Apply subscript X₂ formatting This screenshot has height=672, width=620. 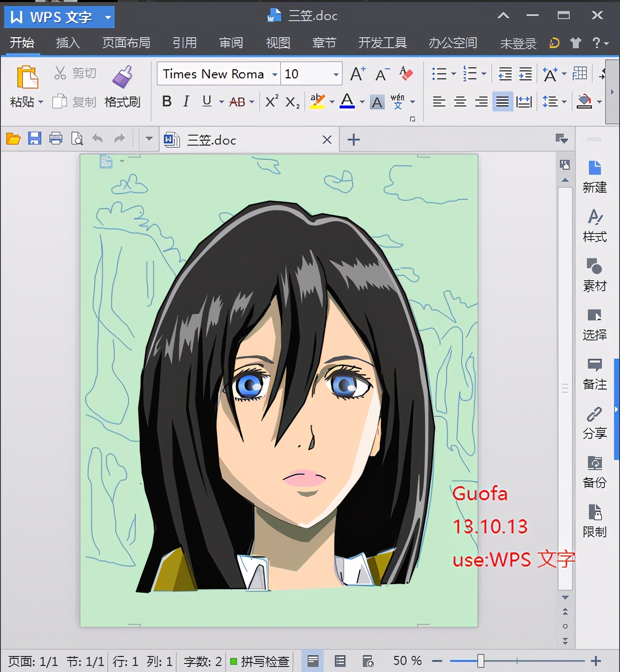click(293, 102)
